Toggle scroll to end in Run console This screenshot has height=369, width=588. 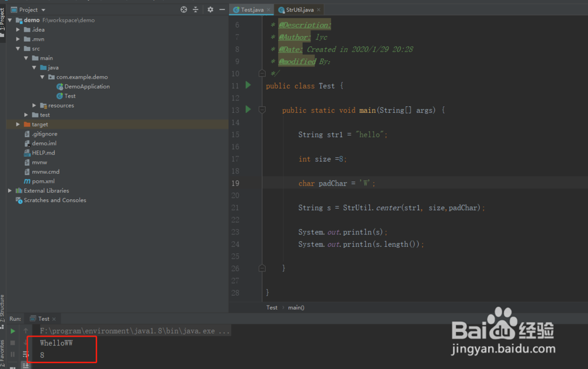(x=25, y=365)
